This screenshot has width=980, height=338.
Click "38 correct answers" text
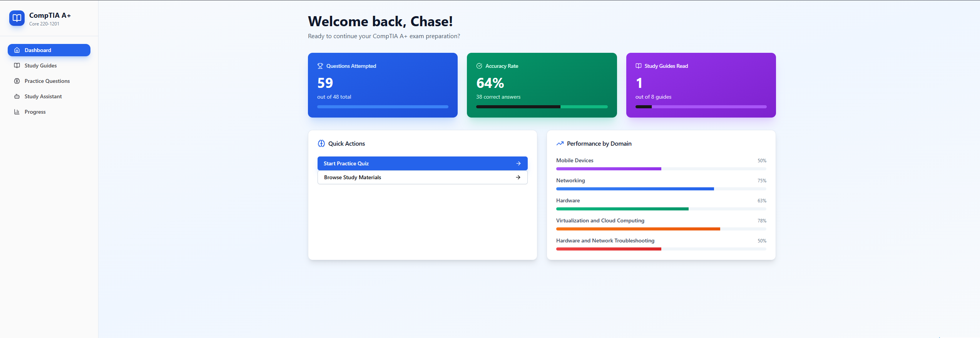(498, 97)
